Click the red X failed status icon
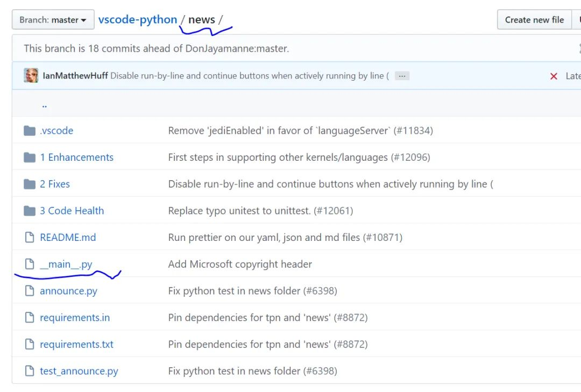The width and height of the screenshot is (581, 392). click(554, 76)
